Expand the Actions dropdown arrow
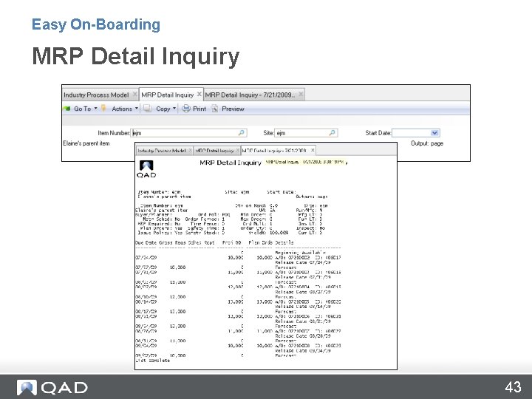 137,108
